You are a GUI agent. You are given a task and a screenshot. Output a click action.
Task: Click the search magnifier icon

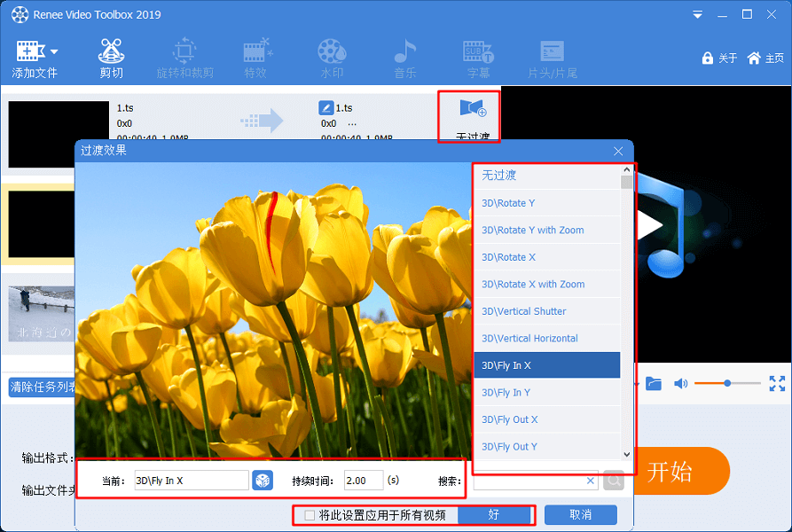coord(614,481)
